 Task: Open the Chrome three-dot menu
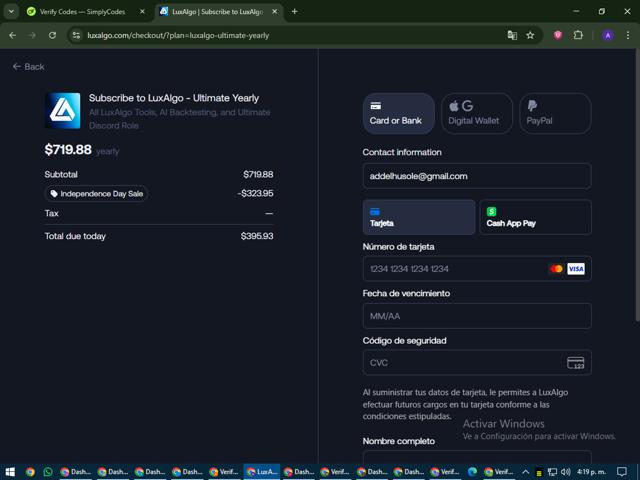[x=628, y=36]
